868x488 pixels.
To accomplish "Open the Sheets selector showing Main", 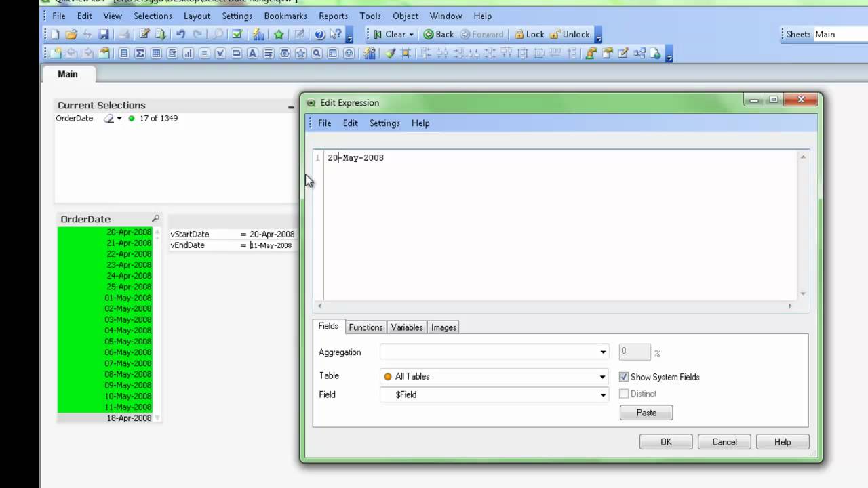I will click(x=841, y=34).
